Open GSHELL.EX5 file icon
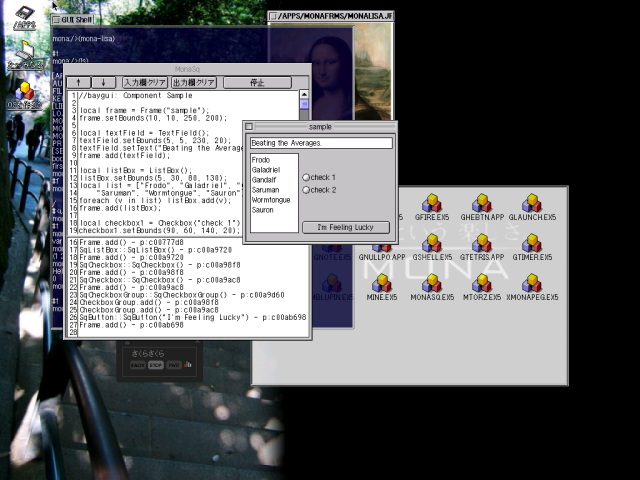640x480 pixels. pyautogui.click(x=432, y=247)
